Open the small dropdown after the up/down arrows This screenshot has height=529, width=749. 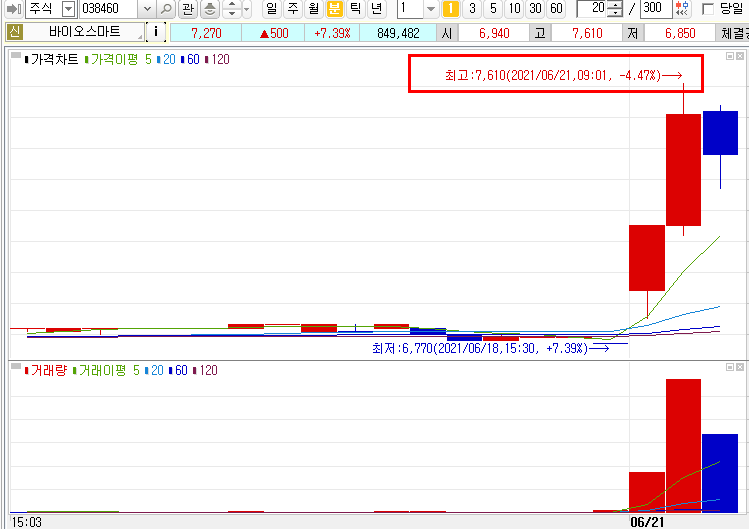point(246,9)
